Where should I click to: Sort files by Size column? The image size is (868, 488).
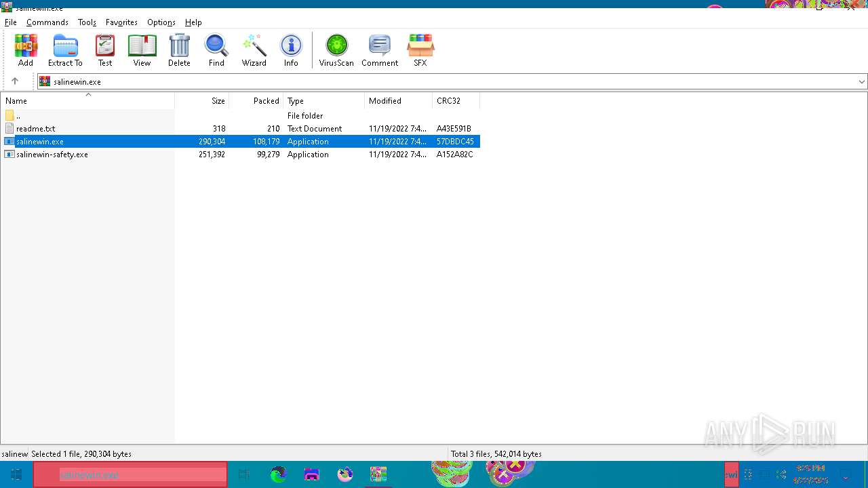(x=202, y=100)
